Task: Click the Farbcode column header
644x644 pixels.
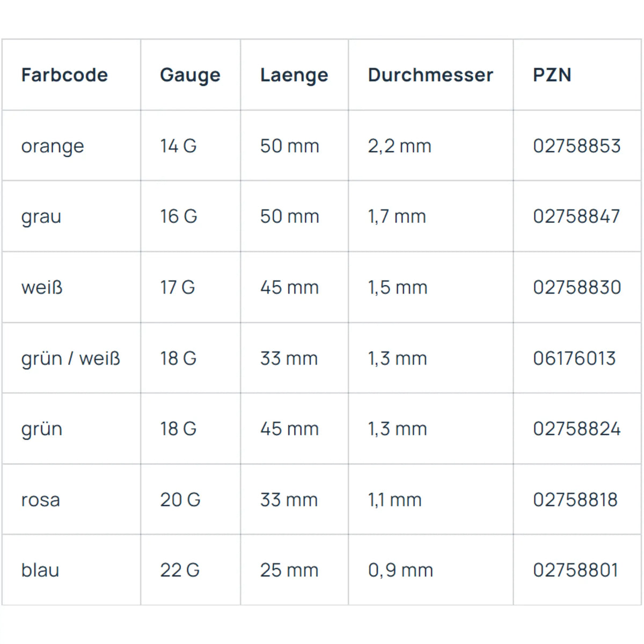Action: click(64, 75)
